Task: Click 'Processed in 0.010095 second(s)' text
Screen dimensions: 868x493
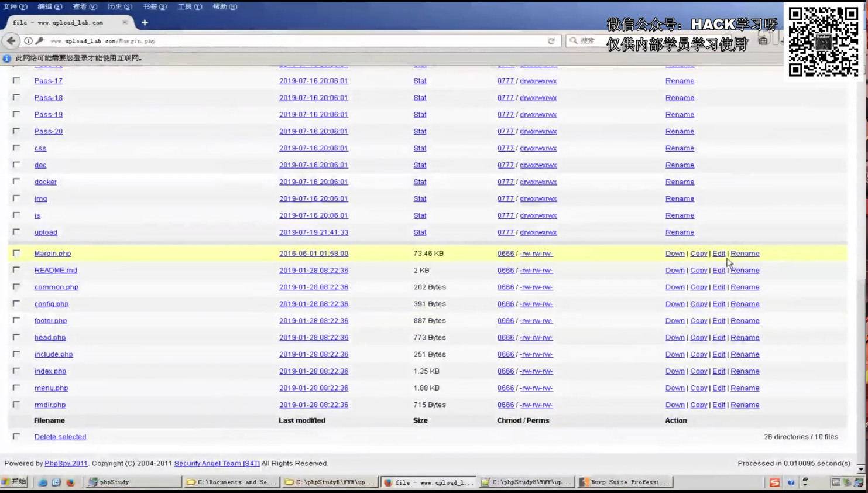Action: 794,463
